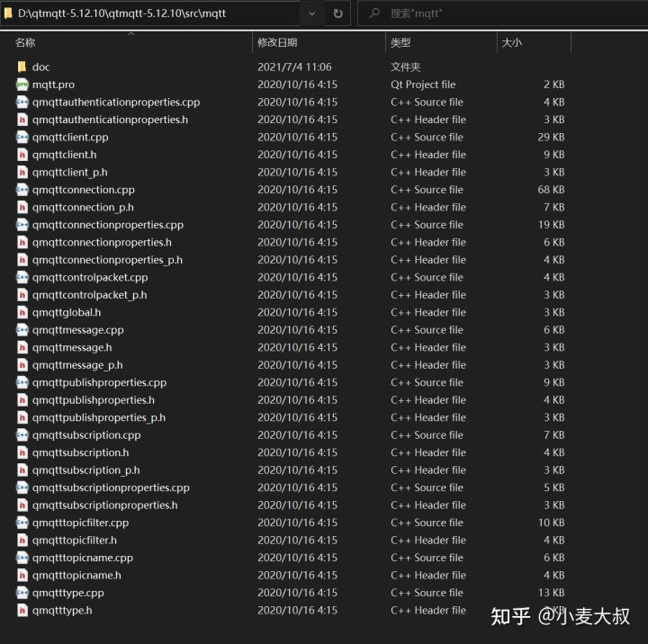Sort files by the 类型 column header

[x=400, y=42]
